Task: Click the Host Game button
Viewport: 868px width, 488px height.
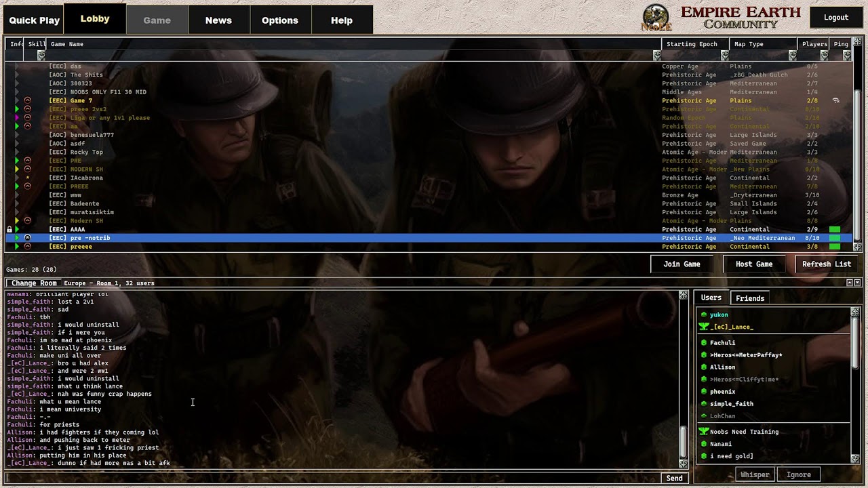Action: click(x=754, y=264)
